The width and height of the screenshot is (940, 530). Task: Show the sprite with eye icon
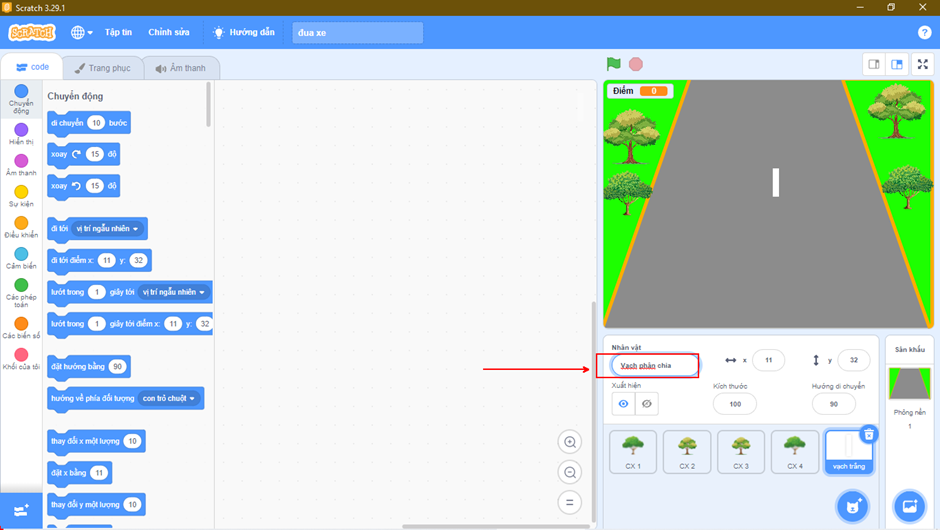pyautogui.click(x=623, y=403)
